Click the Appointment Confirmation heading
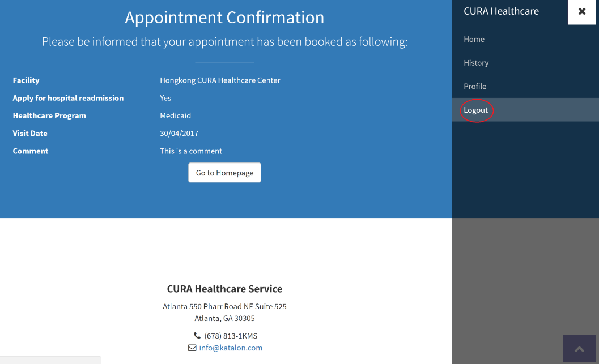The width and height of the screenshot is (599, 364). (224, 18)
